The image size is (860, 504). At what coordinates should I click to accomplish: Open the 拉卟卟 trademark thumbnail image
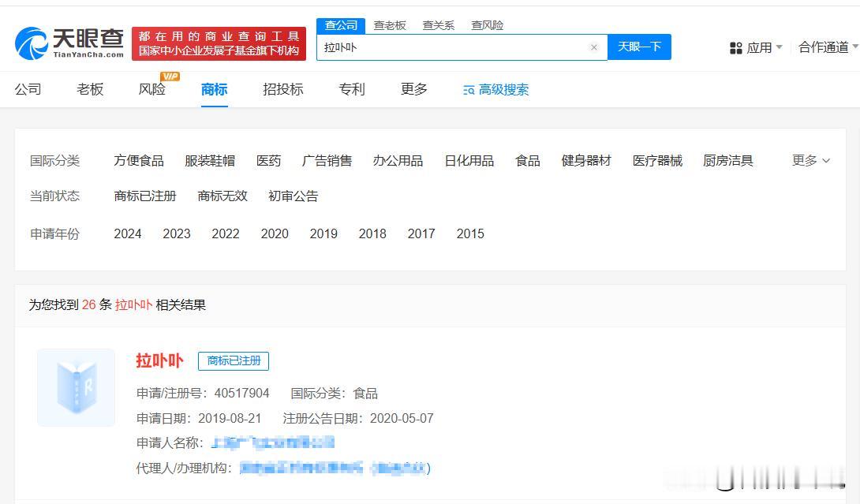point(77,388)
